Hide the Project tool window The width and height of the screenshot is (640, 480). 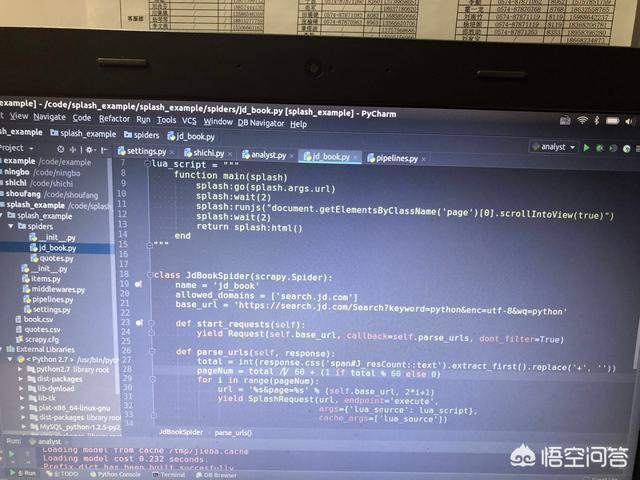104,150
